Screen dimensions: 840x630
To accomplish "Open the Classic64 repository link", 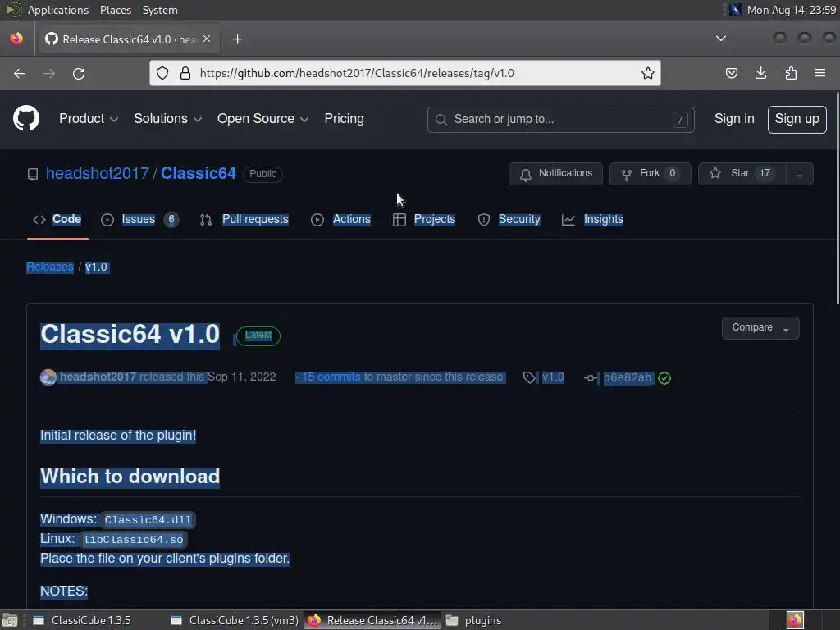I will [x=199, y=173].
